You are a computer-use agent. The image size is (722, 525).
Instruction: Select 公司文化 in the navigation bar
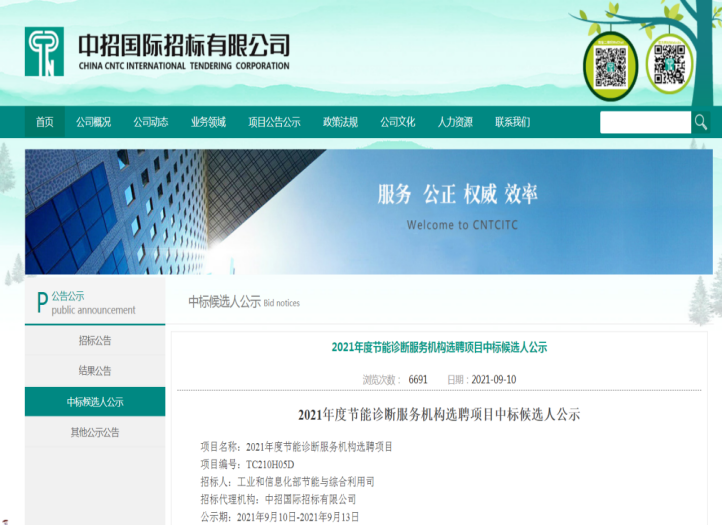[x=397, y=122]
